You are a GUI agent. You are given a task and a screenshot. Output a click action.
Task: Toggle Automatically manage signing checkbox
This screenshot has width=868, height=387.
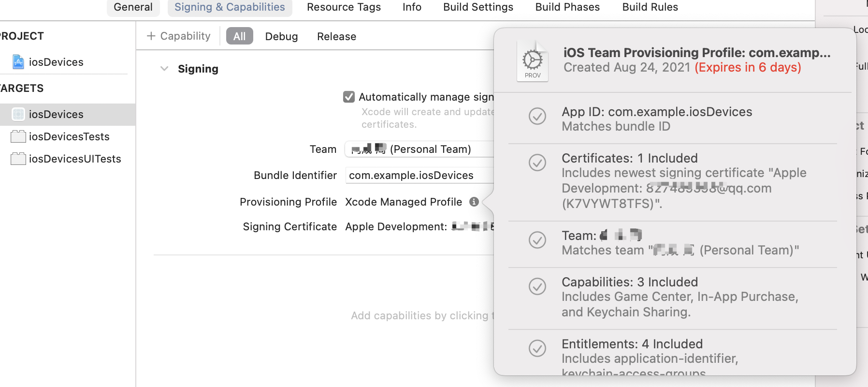(x=349, y=97)
